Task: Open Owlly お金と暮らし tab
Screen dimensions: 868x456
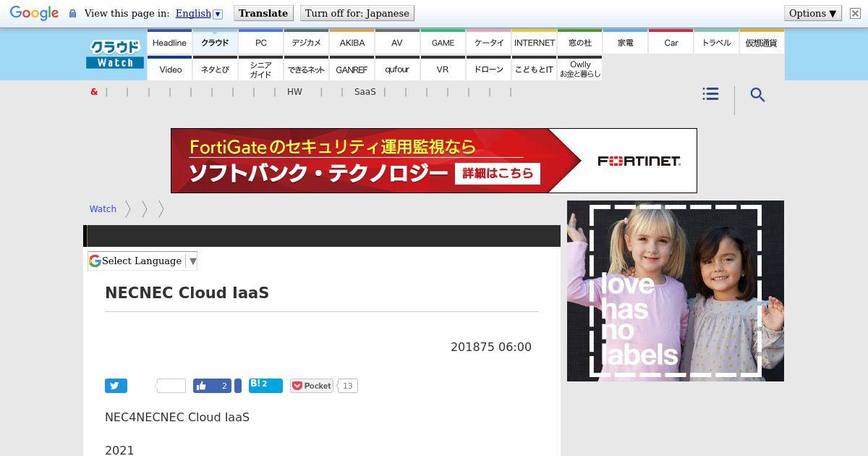Action: tap(579, 69)
